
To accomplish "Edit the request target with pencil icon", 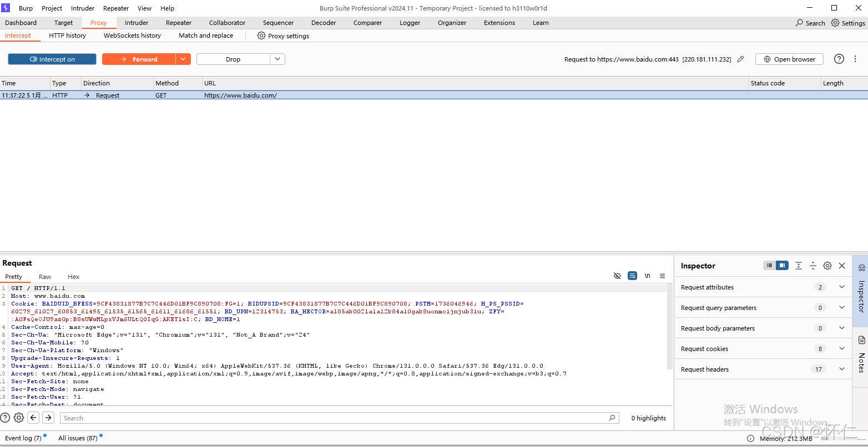I will [x=740, y=59].
